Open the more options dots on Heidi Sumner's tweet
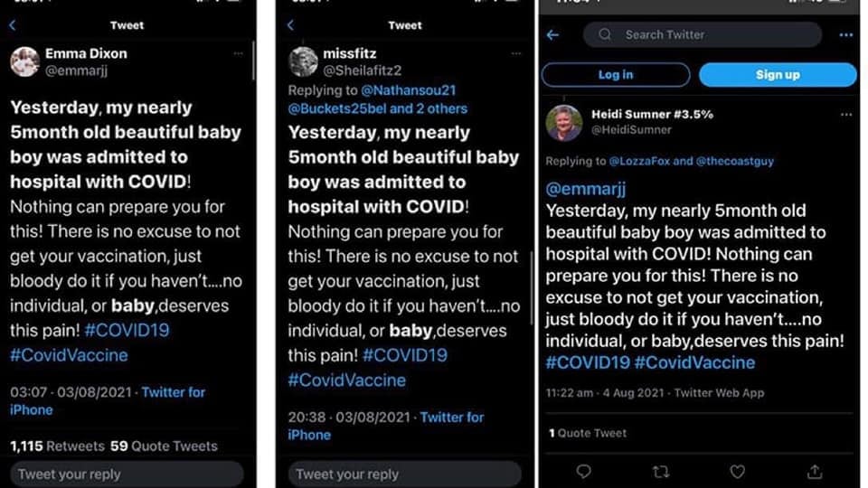The height and width of the screenshot is (488, 868). pos(846,115)
